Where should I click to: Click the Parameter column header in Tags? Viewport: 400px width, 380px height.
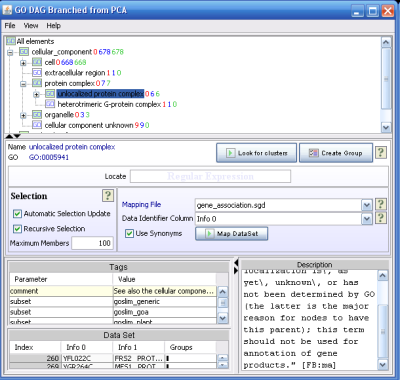pos(61,279)
